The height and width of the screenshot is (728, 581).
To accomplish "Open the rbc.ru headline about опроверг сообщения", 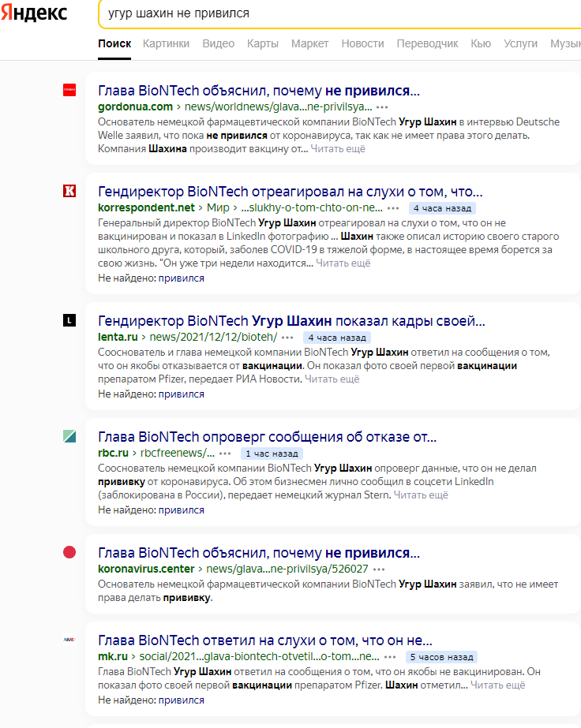I will pos(268,437).
